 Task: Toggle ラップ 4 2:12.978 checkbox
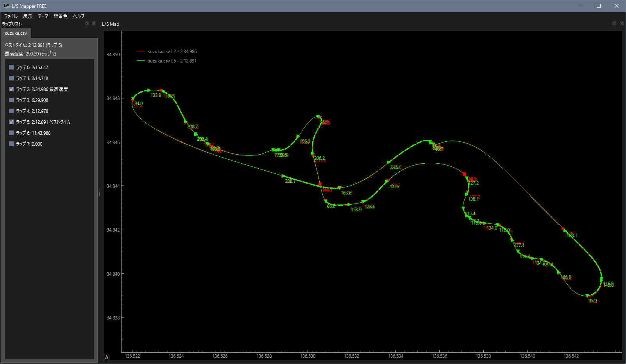11,111
